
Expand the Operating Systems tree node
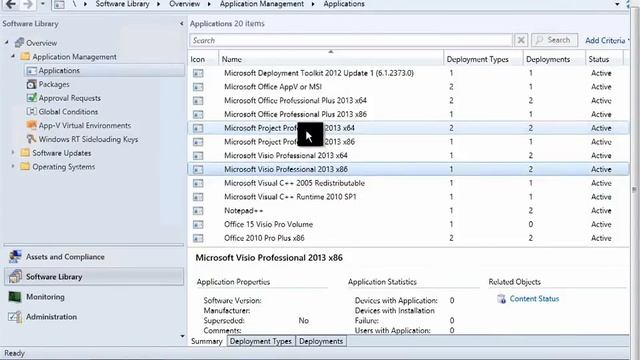point(13,167)
